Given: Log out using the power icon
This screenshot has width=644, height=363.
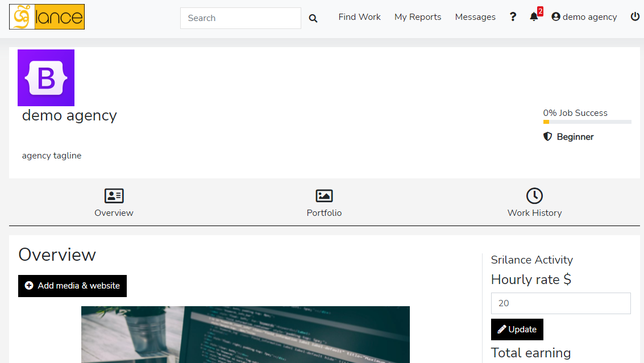Looking at the screenshot, I should (635, 17).
